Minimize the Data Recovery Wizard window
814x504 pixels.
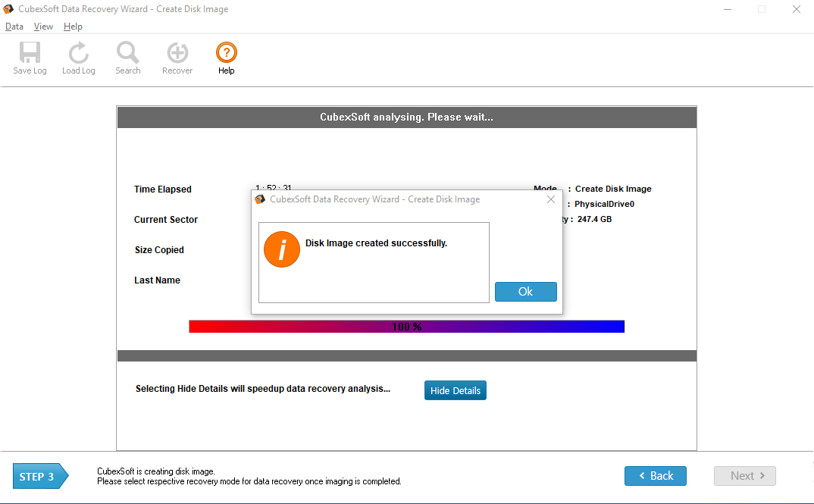tap(727, 9)
